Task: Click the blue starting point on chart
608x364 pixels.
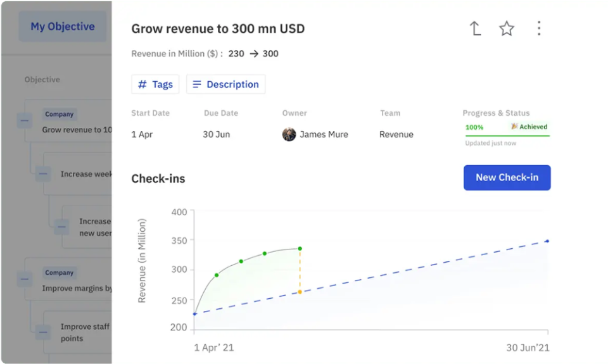Action: click(x=194, y=314)
